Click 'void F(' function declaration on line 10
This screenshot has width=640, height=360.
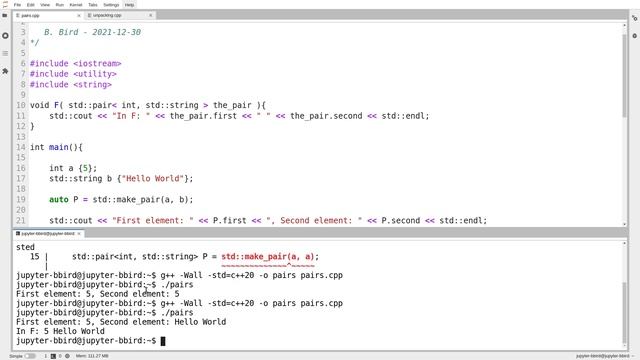(x=47, y=105)
